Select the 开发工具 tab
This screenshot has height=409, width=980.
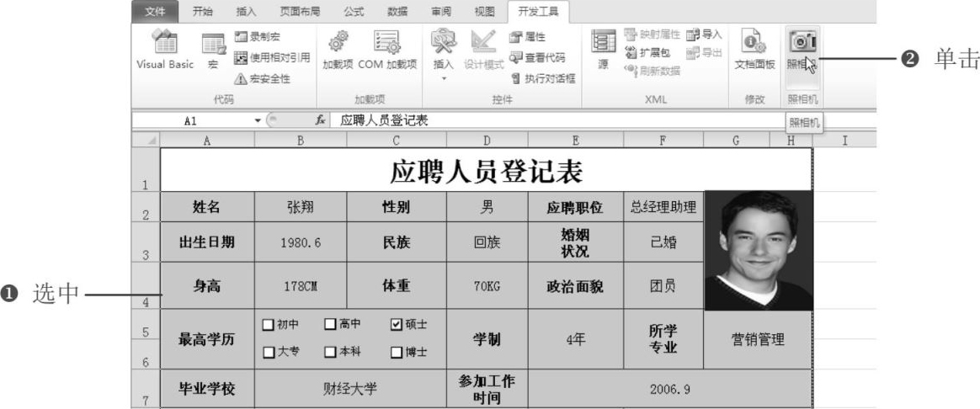(x=538, y=11)
